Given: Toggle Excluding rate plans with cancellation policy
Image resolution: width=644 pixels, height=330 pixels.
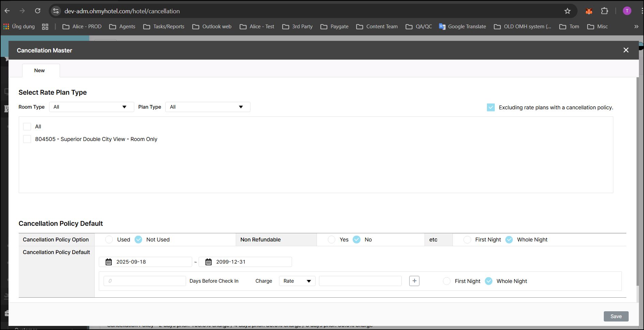Looking at the screenshot, I should 491,108.
